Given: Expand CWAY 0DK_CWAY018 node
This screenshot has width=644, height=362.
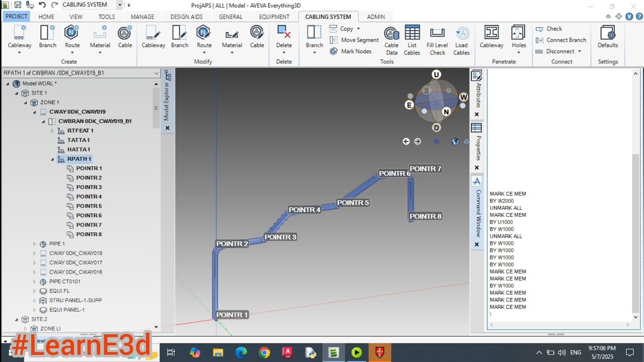Looking at the screenshot, I should (34, 253).
